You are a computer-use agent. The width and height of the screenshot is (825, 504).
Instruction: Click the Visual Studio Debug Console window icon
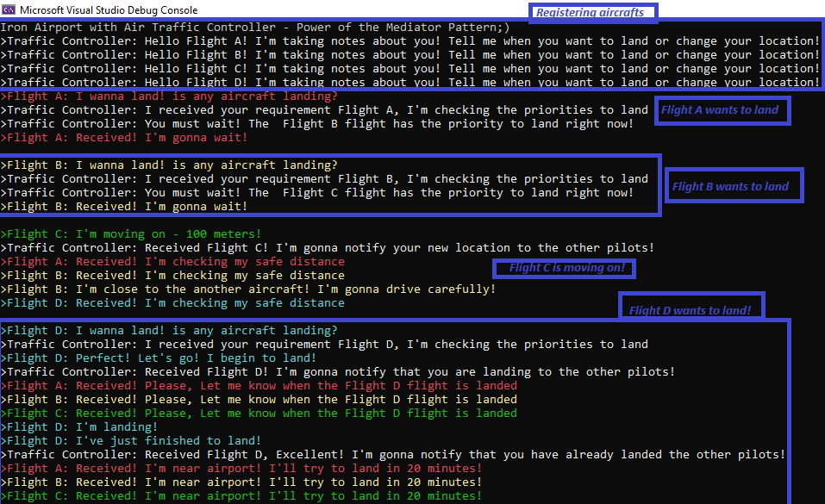(x=9, y=9)
